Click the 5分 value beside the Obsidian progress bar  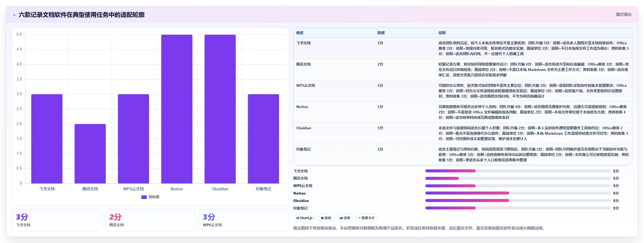pos(616,201)
